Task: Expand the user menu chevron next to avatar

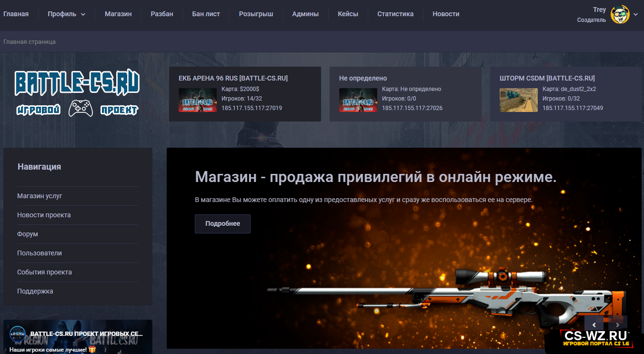Action: tap(635, 15)
